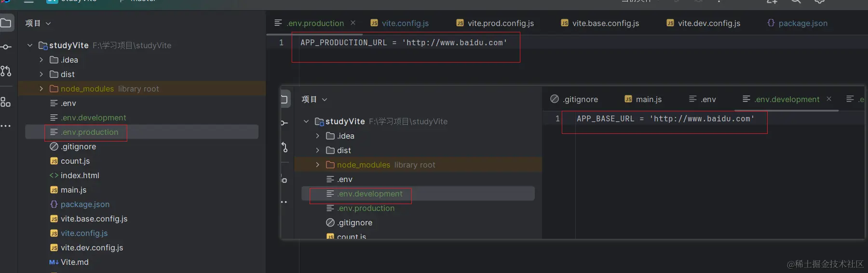
Task: Click the APP_PRODUCTION_URL code line in editor
Action: coord(404,42)
